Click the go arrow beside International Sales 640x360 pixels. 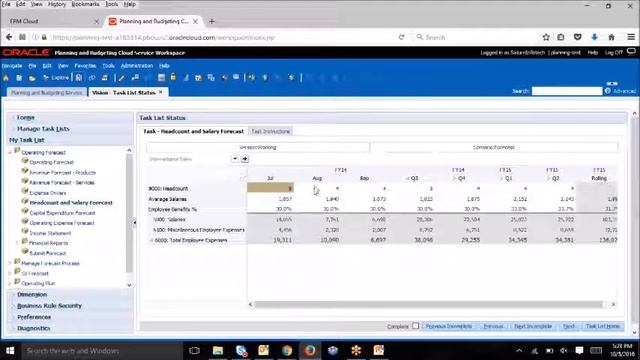[244, 159]
